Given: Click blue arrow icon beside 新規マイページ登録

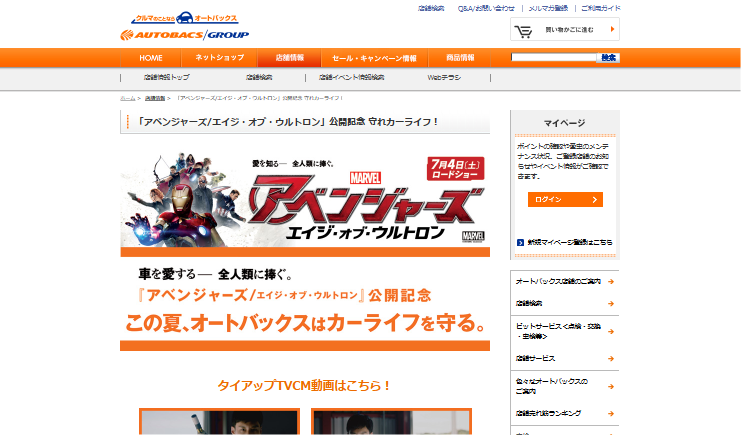Looking at the screenshot, I should (x=520, y=243).
